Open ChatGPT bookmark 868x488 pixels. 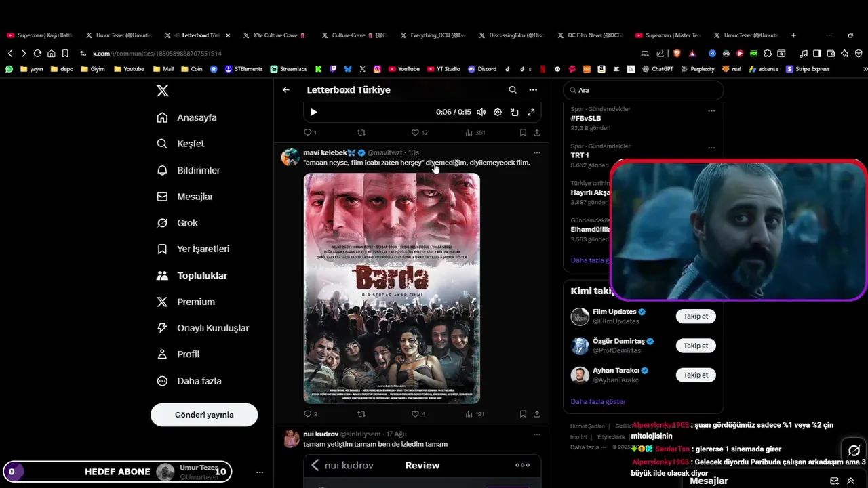tap(658, 69)
